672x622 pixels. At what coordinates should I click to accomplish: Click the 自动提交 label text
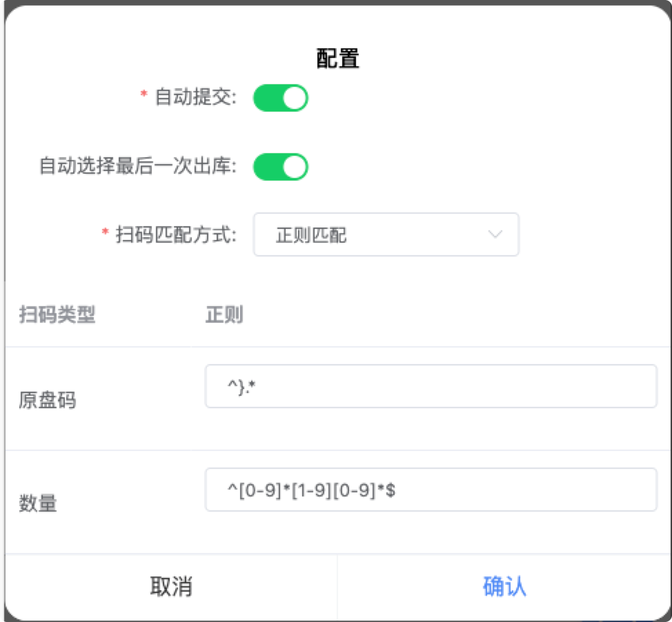click(195, 98)
